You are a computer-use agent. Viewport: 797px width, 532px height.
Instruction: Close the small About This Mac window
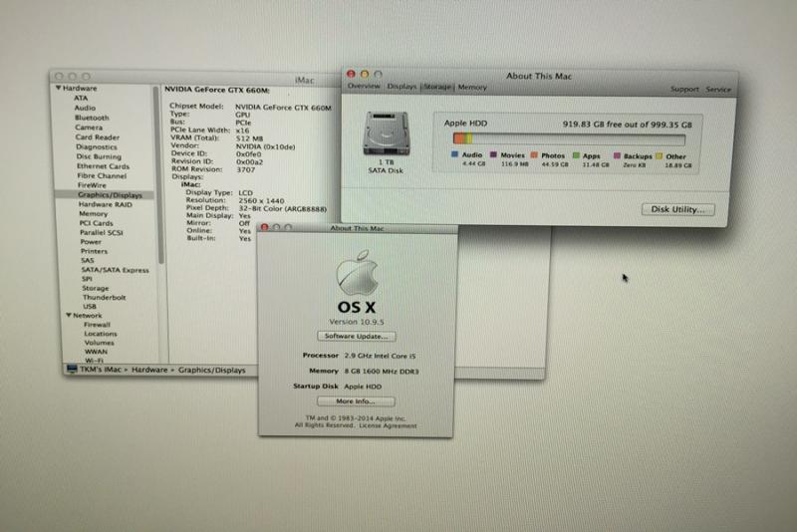264,227
